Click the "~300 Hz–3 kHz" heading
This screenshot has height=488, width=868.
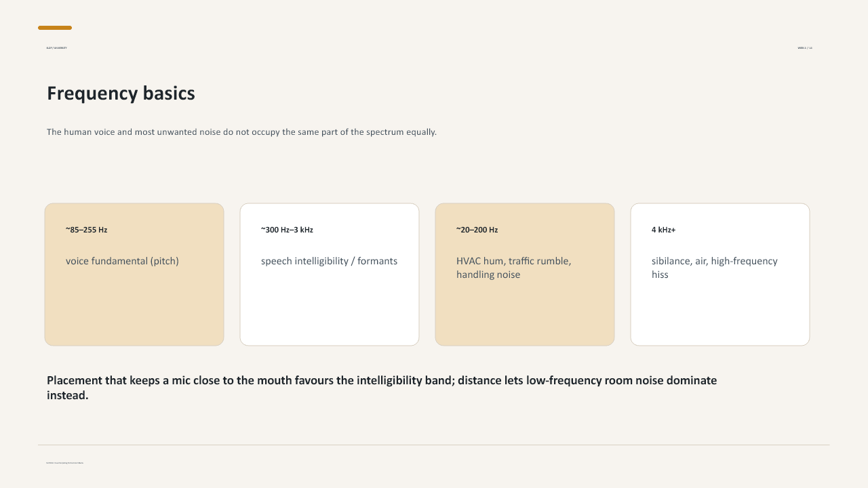click(x=287, y=230)
